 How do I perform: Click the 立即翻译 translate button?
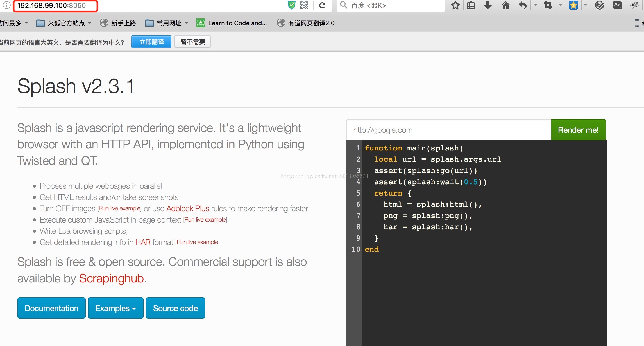tap(151, 42)
